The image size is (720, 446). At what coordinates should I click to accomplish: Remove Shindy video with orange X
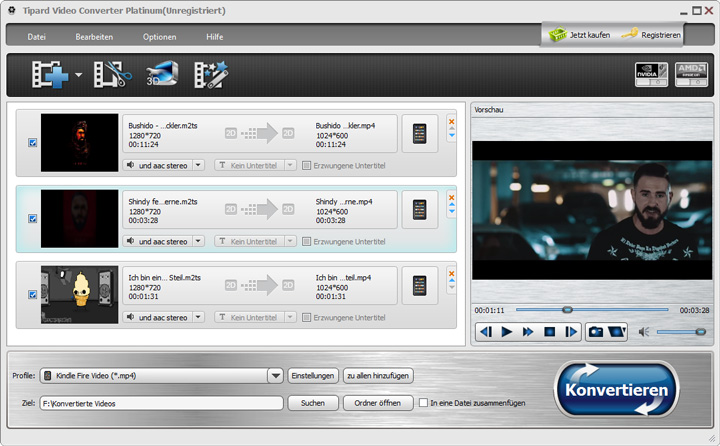[451, 198]
